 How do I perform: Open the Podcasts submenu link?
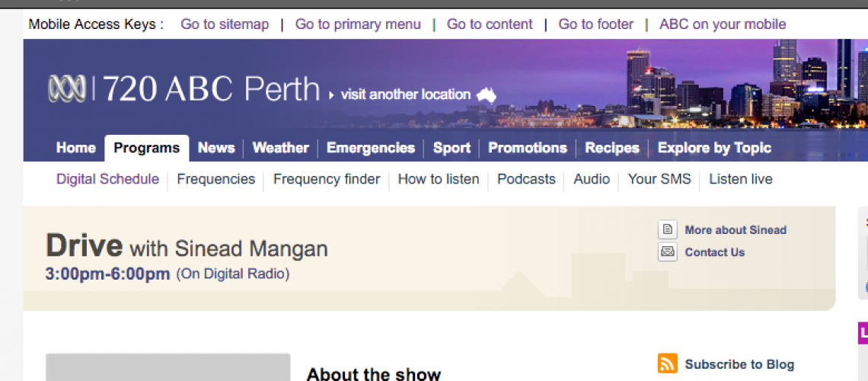click(x=526, y=179)
